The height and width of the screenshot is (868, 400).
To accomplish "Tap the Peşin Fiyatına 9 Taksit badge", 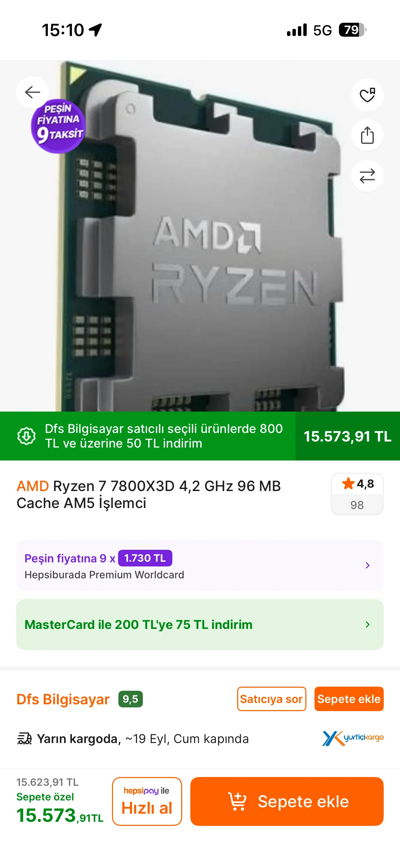I will [58, 126].
